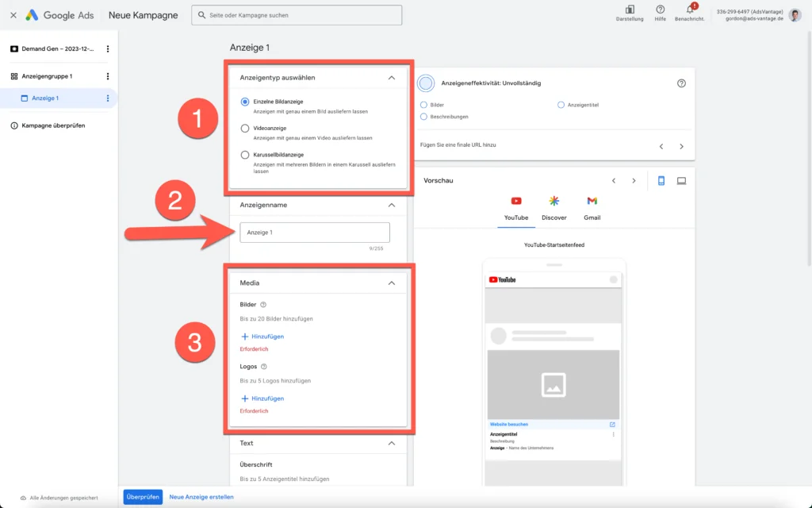This screenshot has height=508, width=812.
Task: Click Hinzufügen under Bilder
Action: 262,337
